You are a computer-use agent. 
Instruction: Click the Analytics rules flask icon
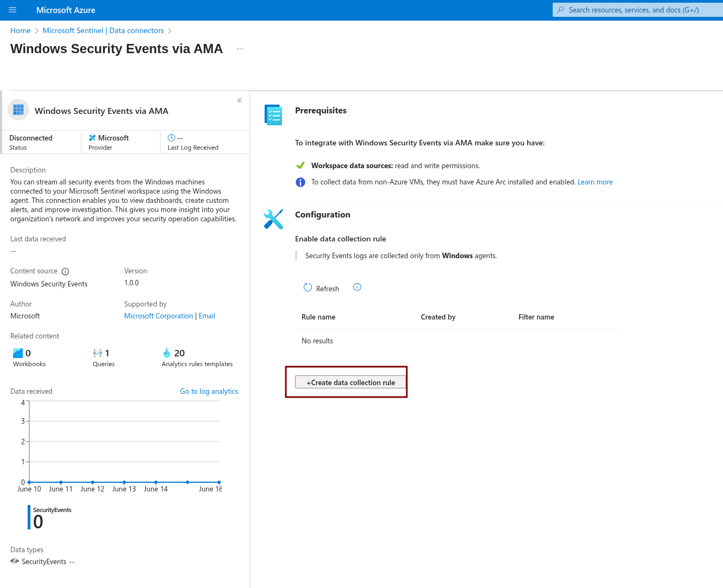pyautogui.click(x=167, y=353)
